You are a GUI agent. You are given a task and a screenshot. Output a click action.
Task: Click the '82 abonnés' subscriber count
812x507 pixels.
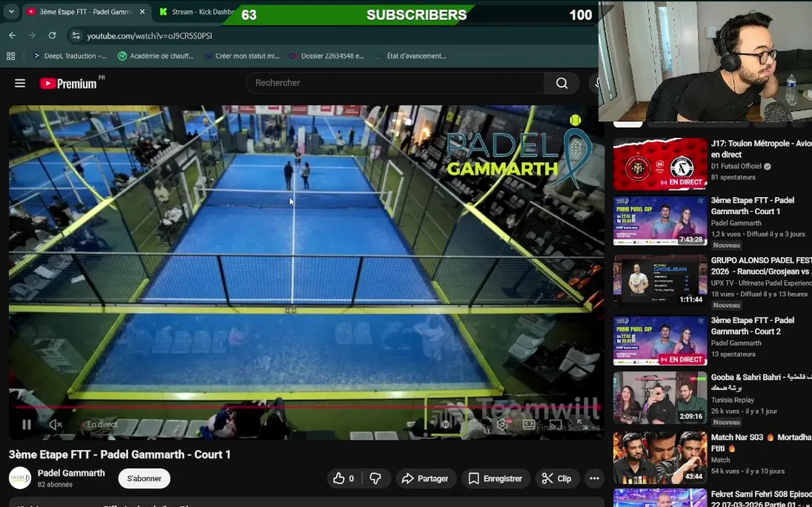pyautogui.click(x=55, y=484)
